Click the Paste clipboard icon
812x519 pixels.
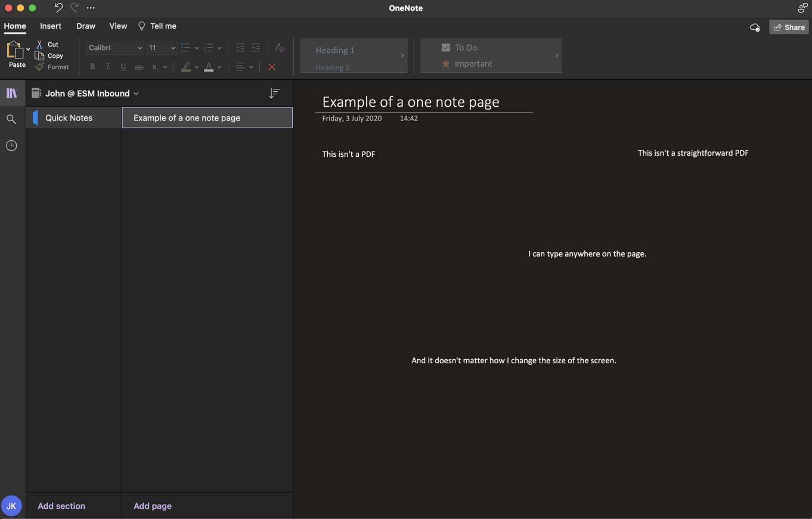coord(14,50)
